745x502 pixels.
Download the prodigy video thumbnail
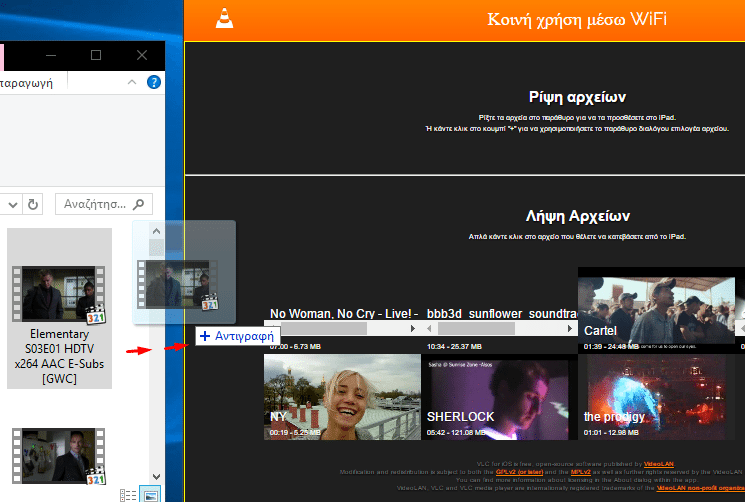pos(656,397)
